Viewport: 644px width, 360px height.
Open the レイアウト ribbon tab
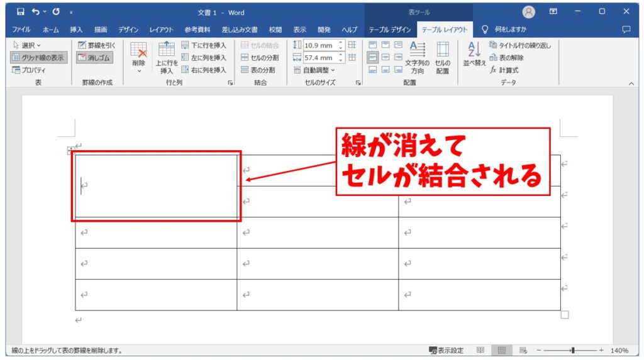(x=161, y=30)
